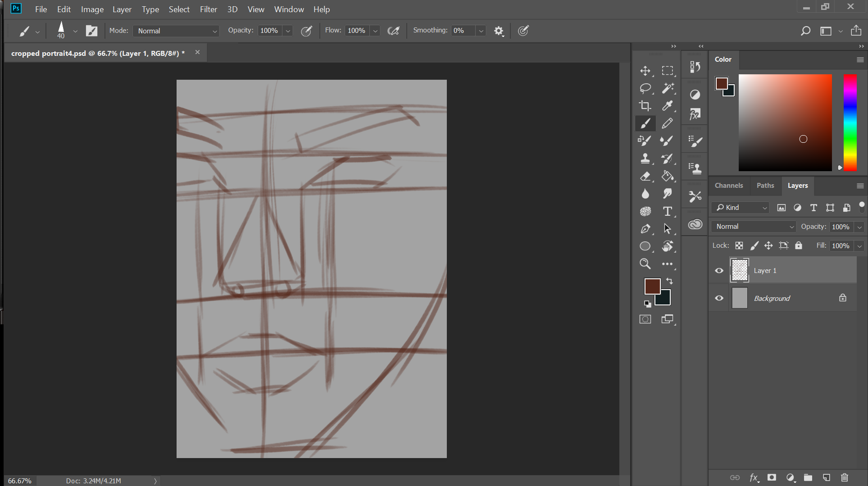Open the Clone Source panel icon

coord(695,168)
